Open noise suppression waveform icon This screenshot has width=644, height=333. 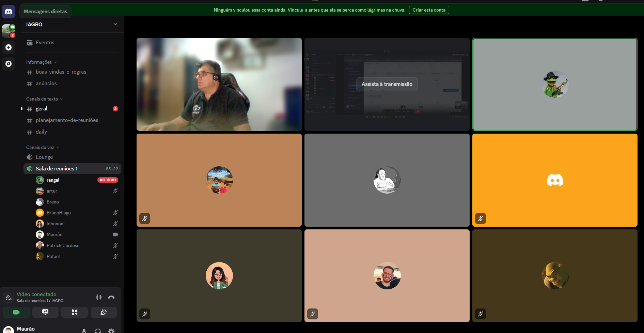(x=99, y=297)
